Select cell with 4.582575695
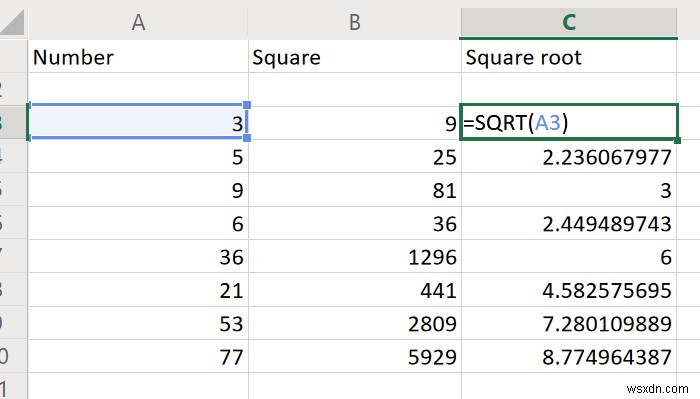700x399 pixels. coord(569,290)
